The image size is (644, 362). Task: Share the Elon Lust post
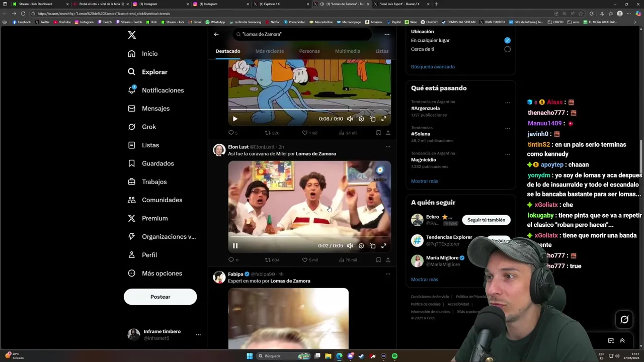388,260
